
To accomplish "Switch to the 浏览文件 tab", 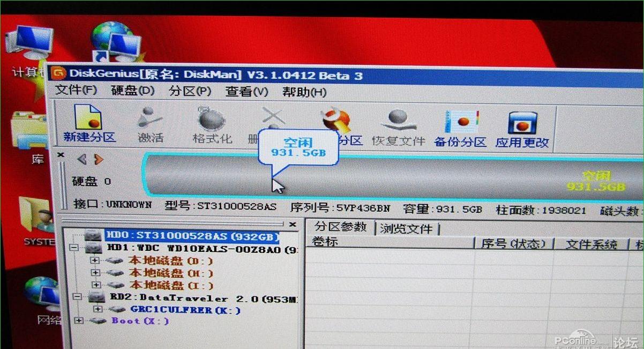I will pos(407,229).
